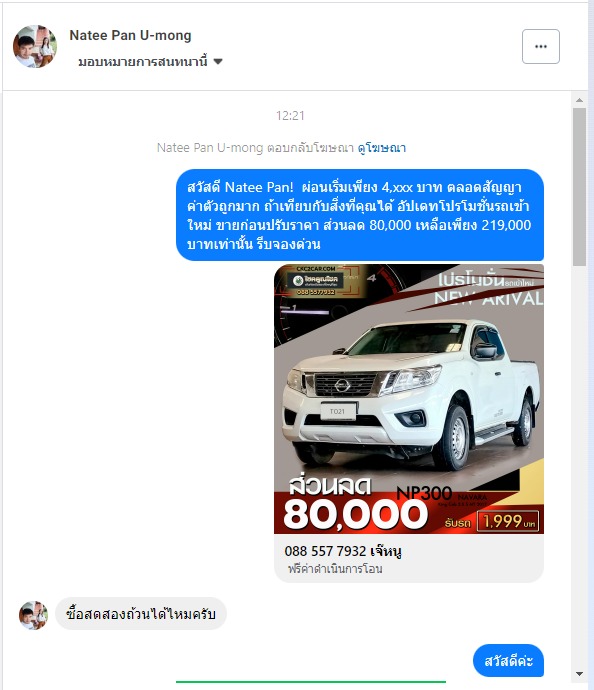Click the 80,000 discount text in ad
The height and width of the screenshot is (690, 594).
[x=356, y=514]
